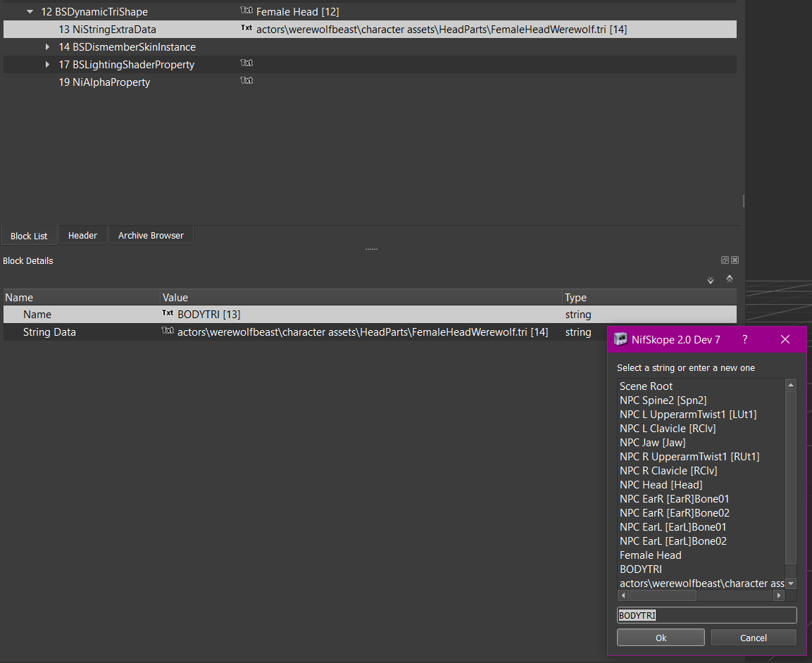Click string list scroll up arrow

coord(791,384)
